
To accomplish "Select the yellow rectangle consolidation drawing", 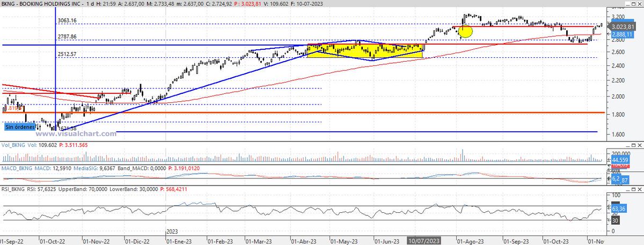I will point(365,50).
